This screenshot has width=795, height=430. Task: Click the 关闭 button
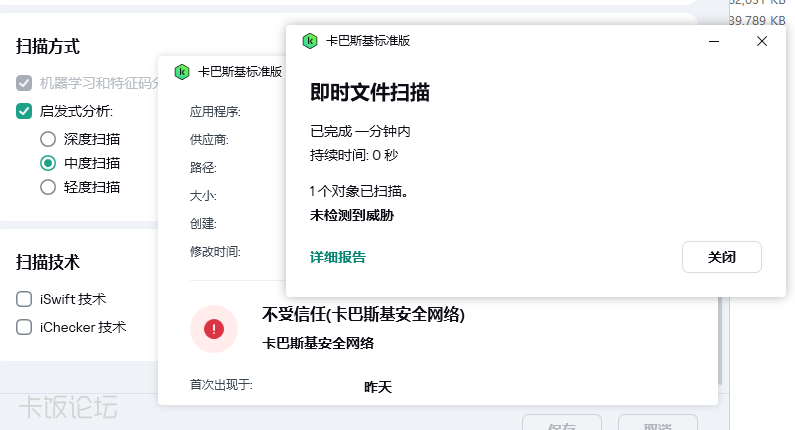[x=721, y=257]
